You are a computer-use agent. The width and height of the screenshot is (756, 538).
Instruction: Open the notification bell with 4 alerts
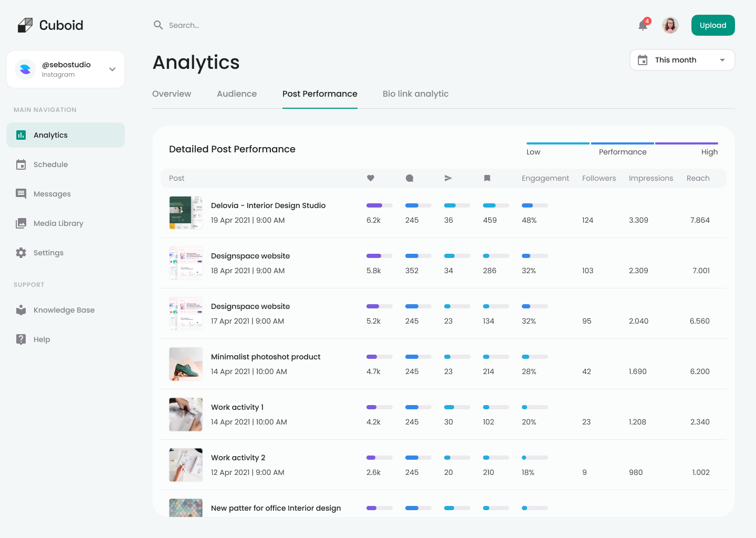643,25
